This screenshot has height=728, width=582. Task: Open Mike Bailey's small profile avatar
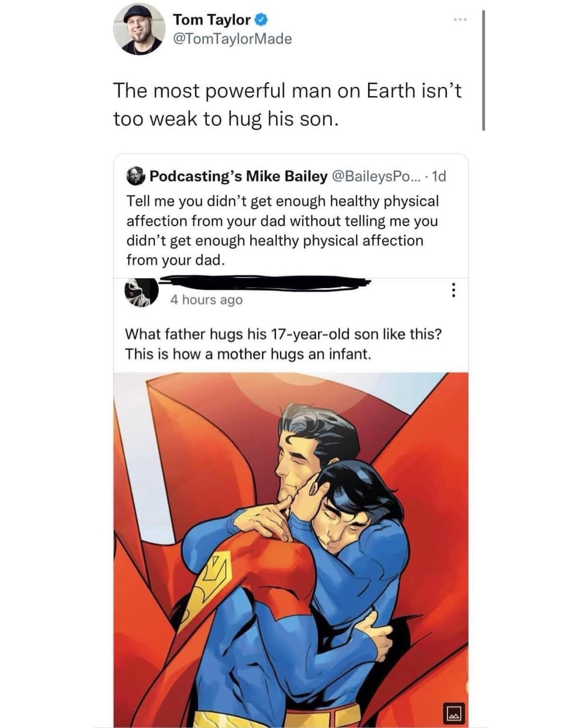(136, 176)
